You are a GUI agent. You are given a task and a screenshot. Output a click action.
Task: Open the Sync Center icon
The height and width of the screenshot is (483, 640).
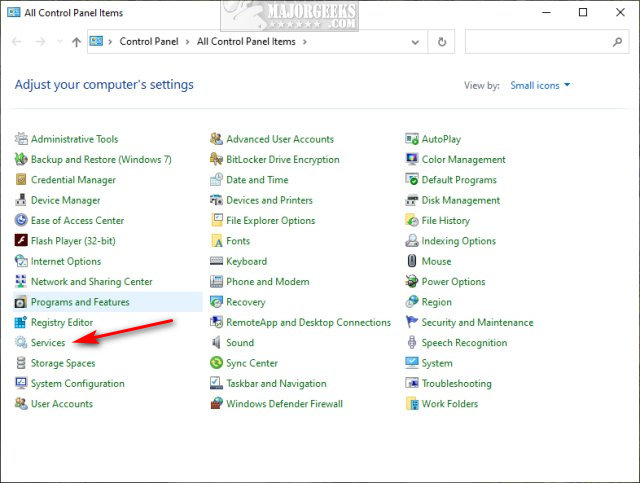pos(216,364)
